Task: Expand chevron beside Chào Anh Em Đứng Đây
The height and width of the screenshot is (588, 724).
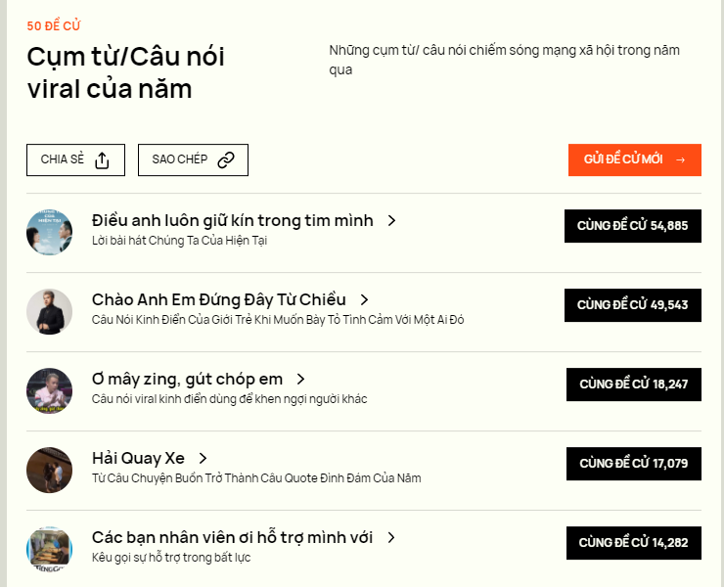Action: click(x=364, y=300)
